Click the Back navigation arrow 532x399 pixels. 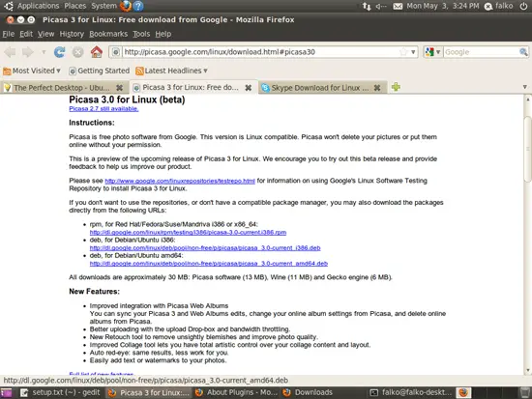11,52
